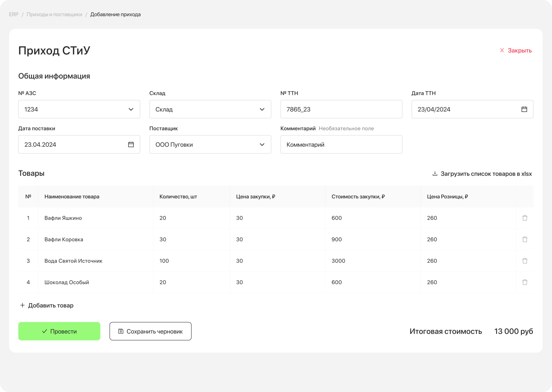Remove Вода Святой Источник with trash icon
552x392 pixels.
coord(525,261)
